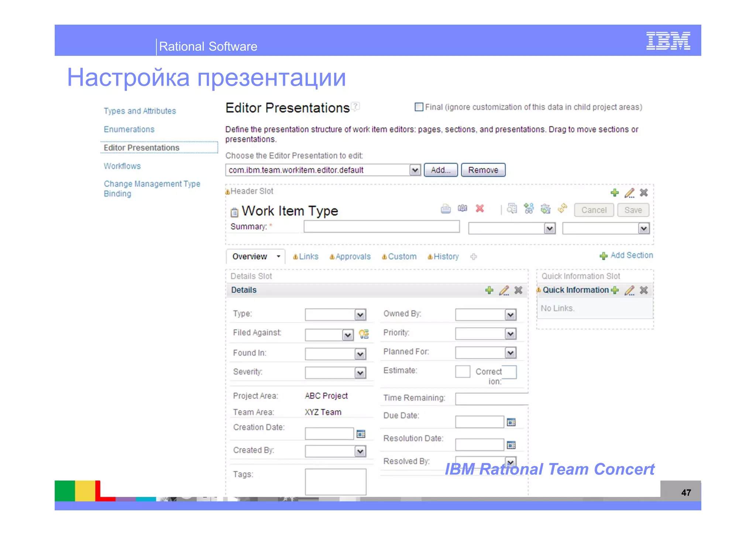This screenshot has width=756, height=535.
Task: Click the red delete X icon in header
Action: click(x=480, y=208)
